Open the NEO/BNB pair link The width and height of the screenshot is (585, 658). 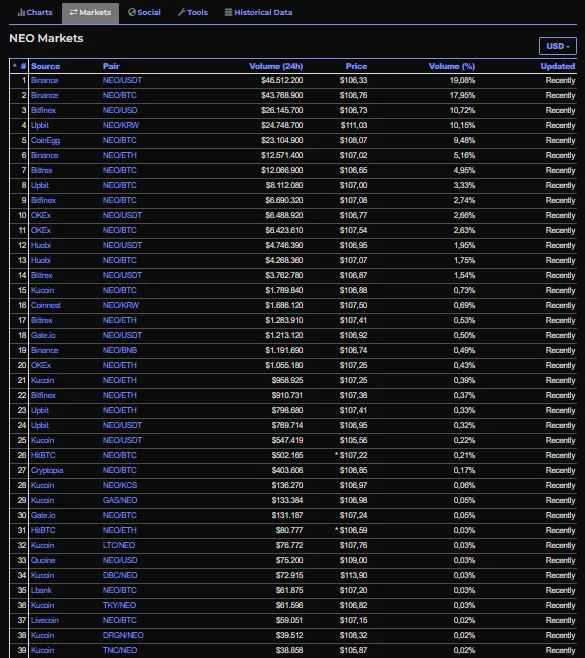pos(120,350)
